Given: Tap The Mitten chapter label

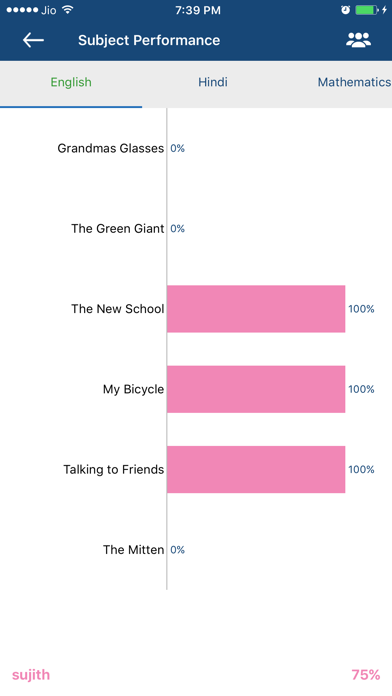Looking at the screenshot, I should tap(134, 550).
